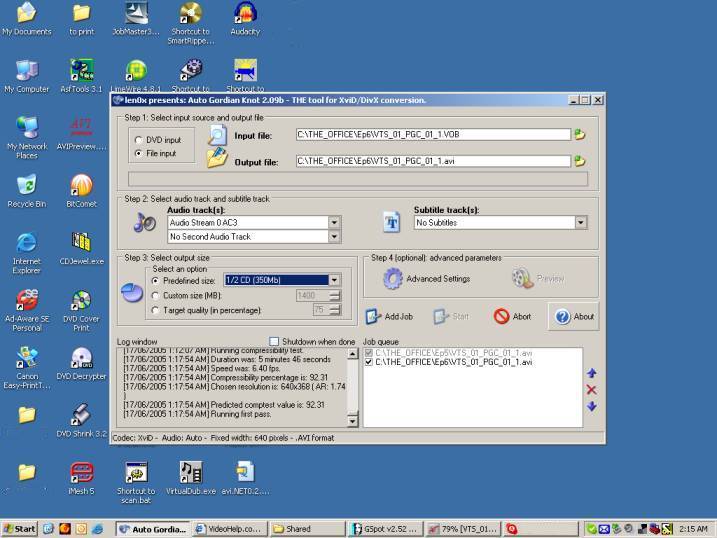The width and height of the screenshot is (717, 538).
Task: Click in the Input file field
Action: click(433, 134)
